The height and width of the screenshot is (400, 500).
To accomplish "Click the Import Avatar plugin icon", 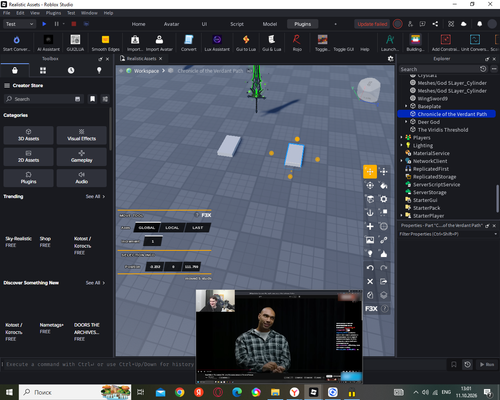I will click(159, 42).
